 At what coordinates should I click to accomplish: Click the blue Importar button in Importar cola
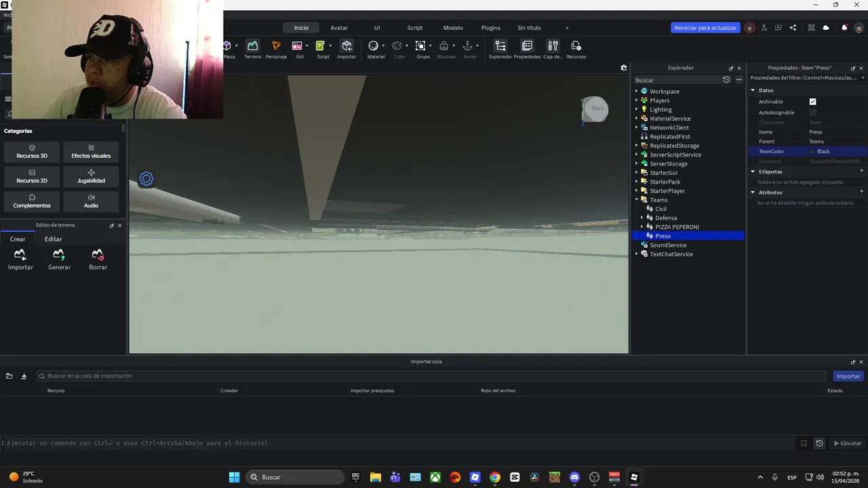tap(848, 376)
